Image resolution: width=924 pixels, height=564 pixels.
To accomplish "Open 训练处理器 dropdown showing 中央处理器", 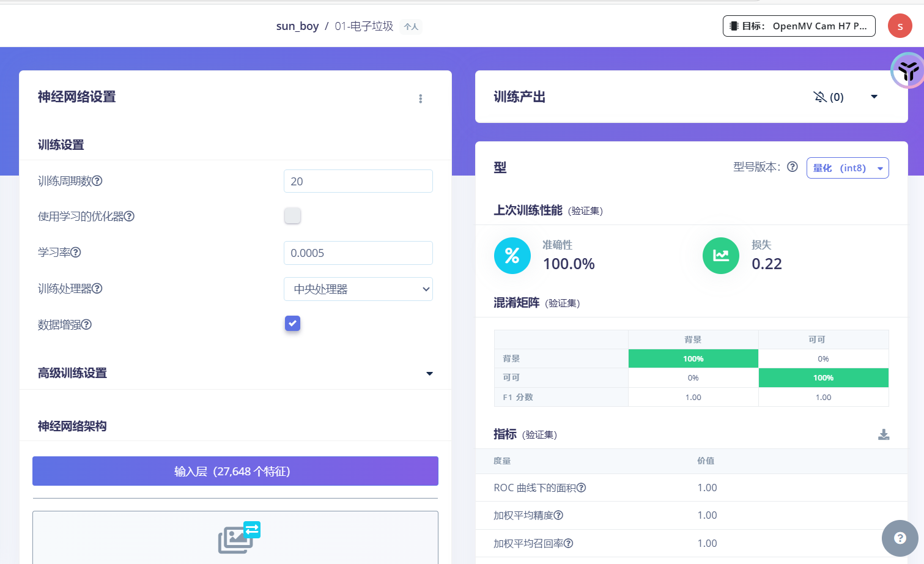I will click(x=358, y=289).
